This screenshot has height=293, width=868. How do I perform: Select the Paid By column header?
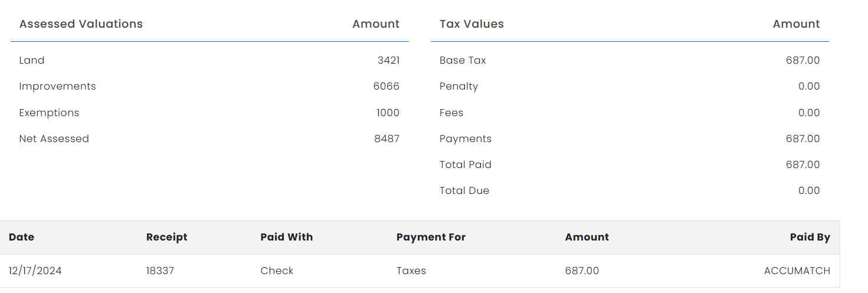pyautogui.click(x=810, y=237)
